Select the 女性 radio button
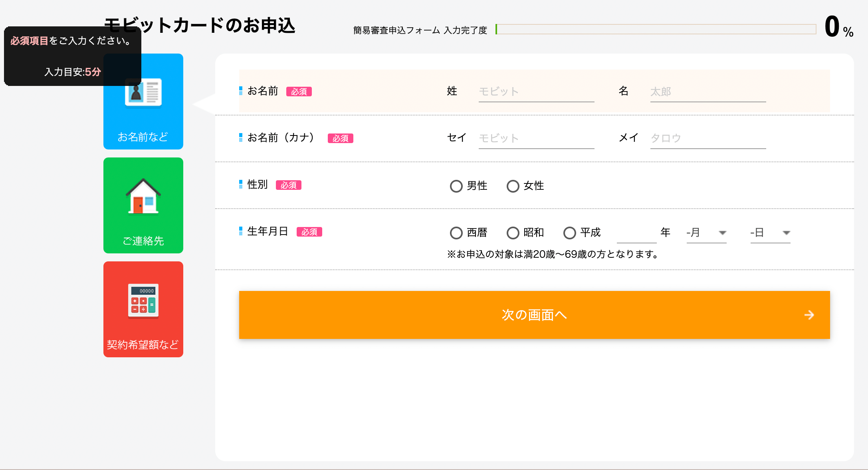The width and height of the screenshot is (868, 470). coord(513,186)
